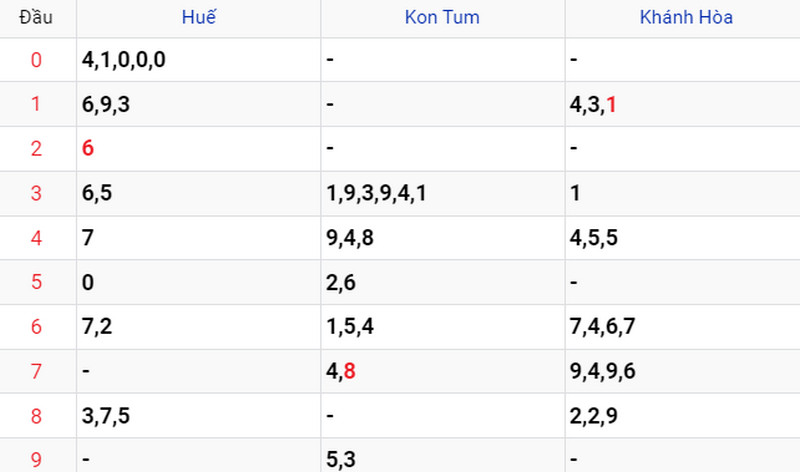Image resolution: width=800 pixels, height=472 pixels.
Task: Click the Huế column header link
Action: pos(199,18)
